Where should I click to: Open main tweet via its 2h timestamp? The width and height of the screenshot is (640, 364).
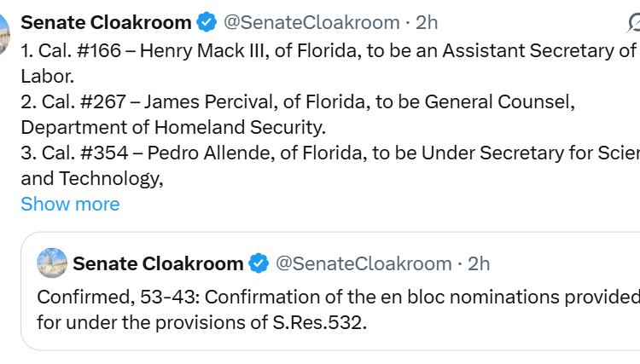426,22
